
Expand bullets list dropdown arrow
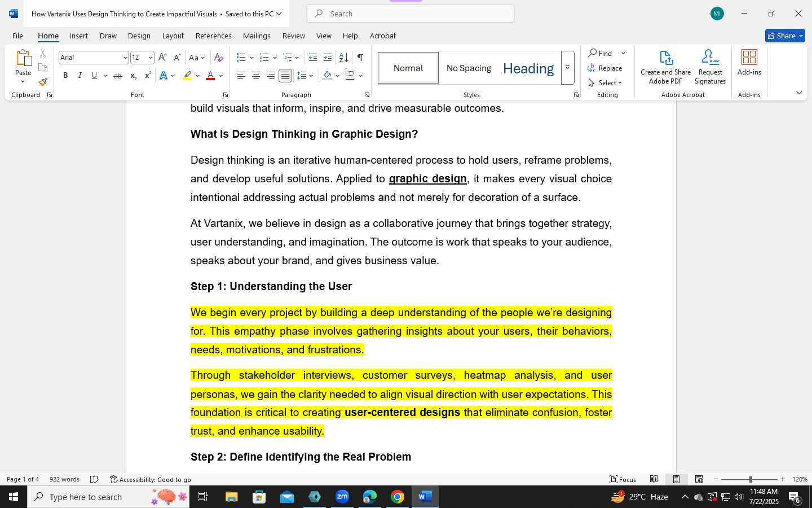pyautogui.click(x=251, y=58)
